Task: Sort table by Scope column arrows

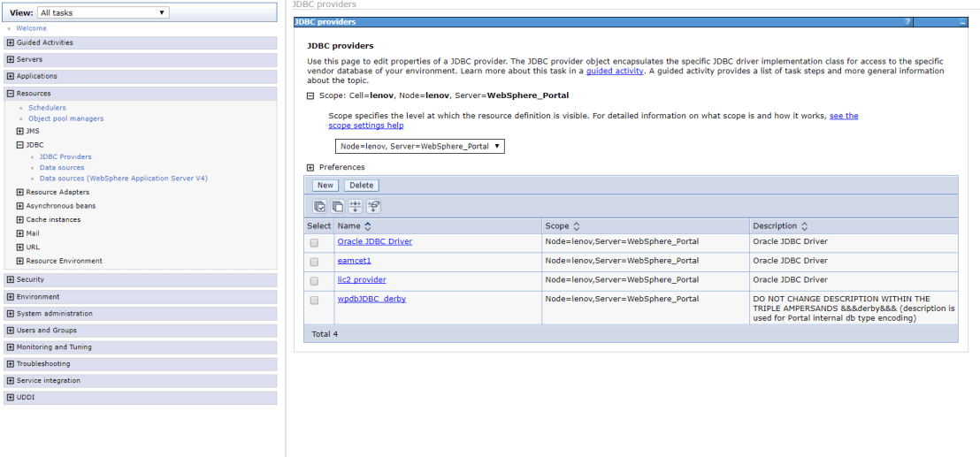Action: (x=577, y=226)
